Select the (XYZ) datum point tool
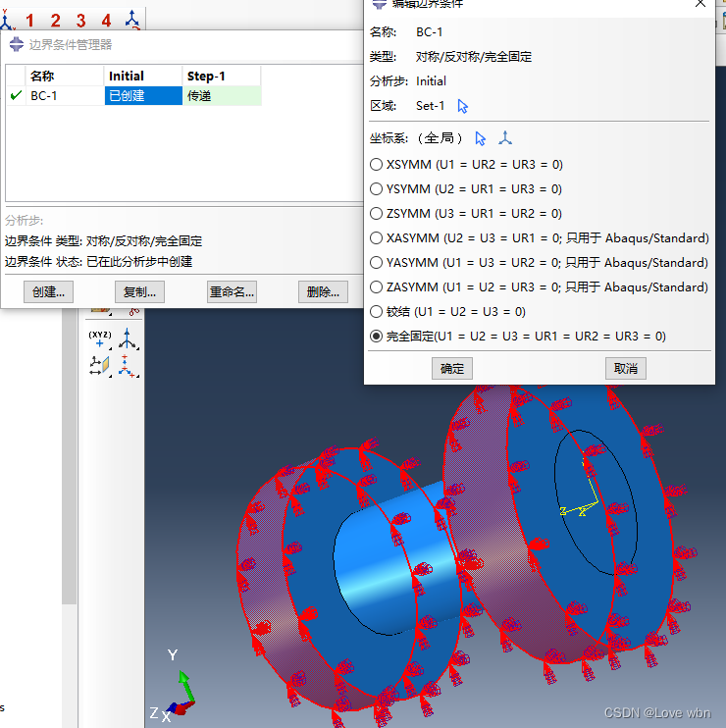The height and width of the screenshot is (728, 726). 100,339
